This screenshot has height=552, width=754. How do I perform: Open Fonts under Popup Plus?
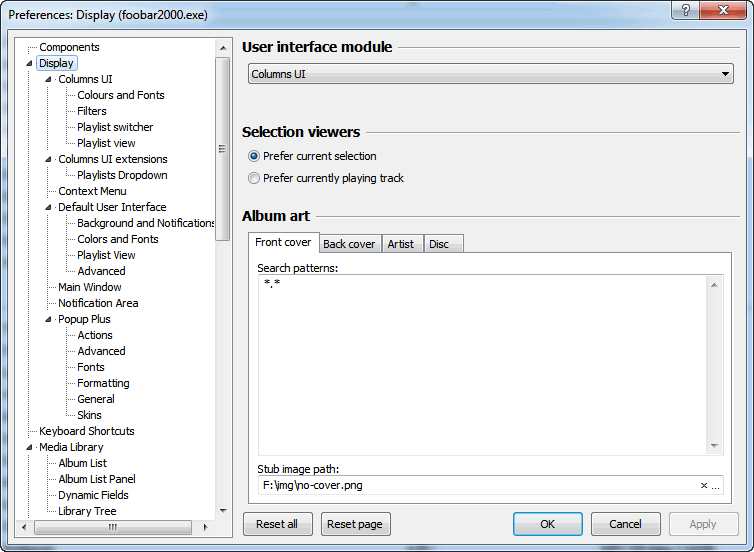(x=91, y=367)
